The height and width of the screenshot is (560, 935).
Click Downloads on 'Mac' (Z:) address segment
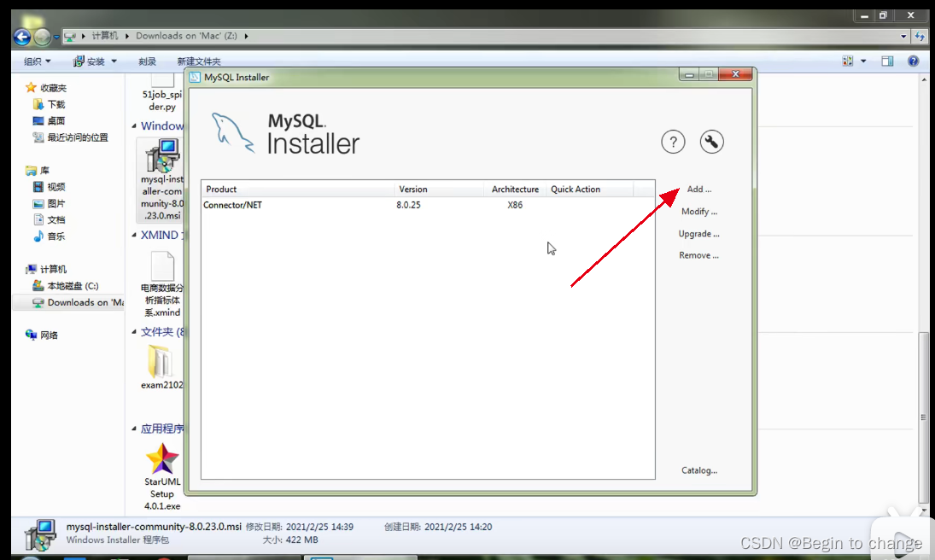pos(186,36)
